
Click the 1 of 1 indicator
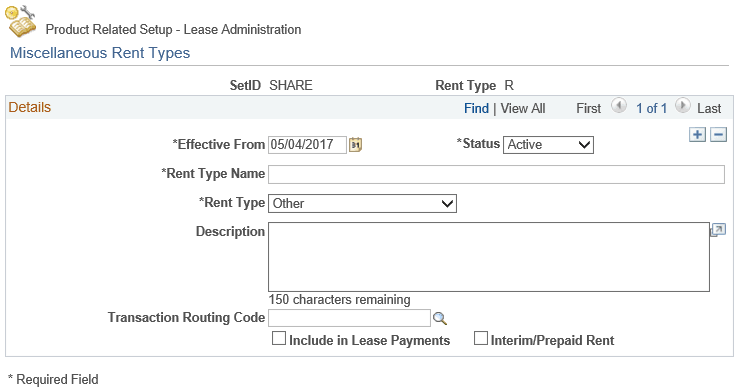(x=651, y=109)
